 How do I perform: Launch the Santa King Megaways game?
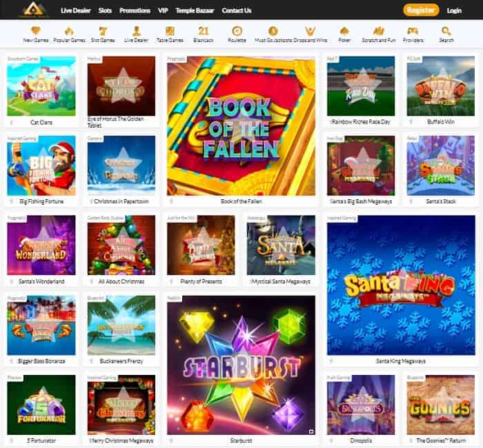[401, 285]
